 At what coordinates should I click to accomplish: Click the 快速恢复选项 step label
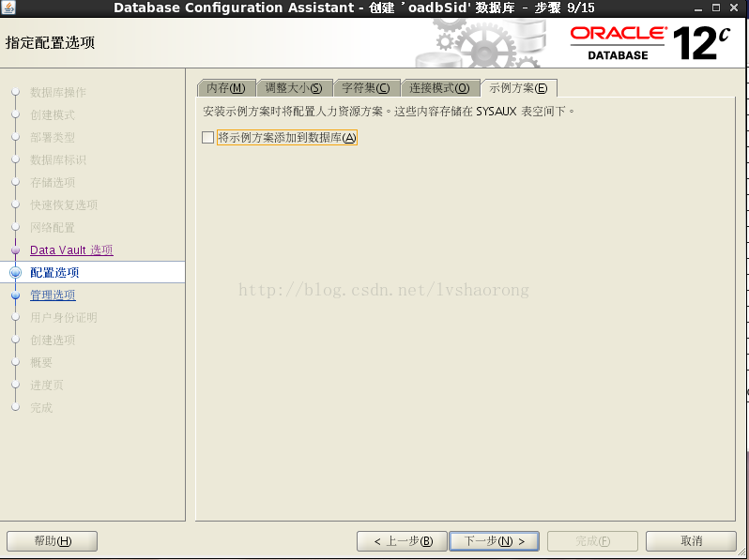coord(64,204)
